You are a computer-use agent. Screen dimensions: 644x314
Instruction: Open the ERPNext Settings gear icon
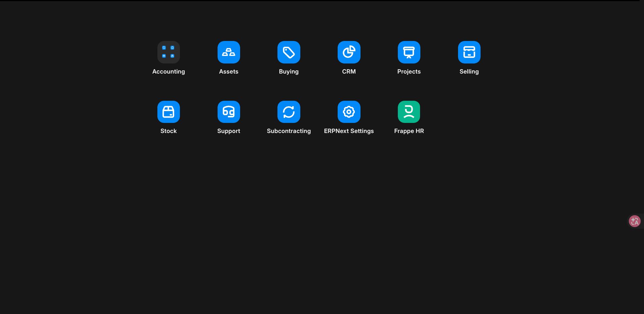click(x=349, y=112)
